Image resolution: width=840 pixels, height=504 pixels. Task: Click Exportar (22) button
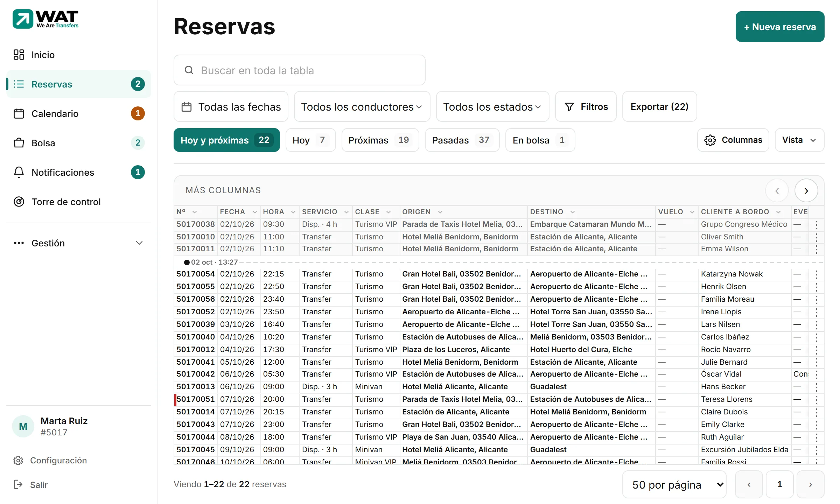pyautogui.click(x=659, y=107)
